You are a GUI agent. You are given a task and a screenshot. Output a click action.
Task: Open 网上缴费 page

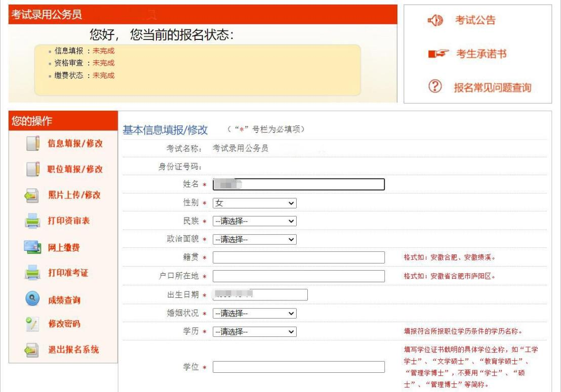click(x=64, y=247)
